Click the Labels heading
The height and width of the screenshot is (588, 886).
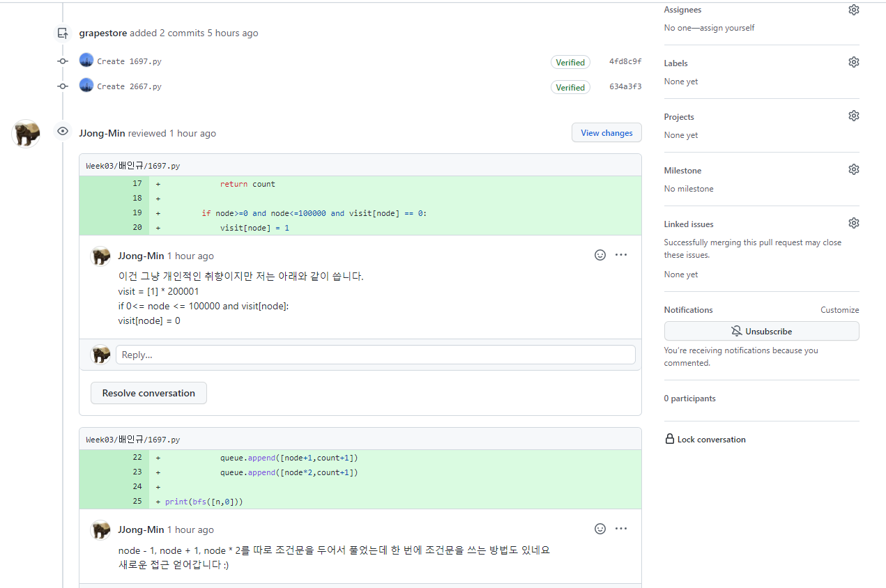[x=675, y=63]
